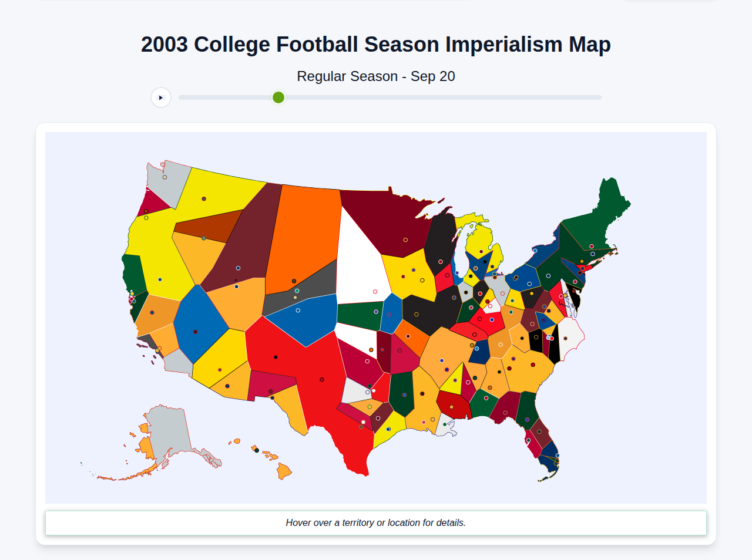Screen dimensions: 752x560
Task: Click the team dot on the Hawaii islands
Action: [x=257, y=450]
